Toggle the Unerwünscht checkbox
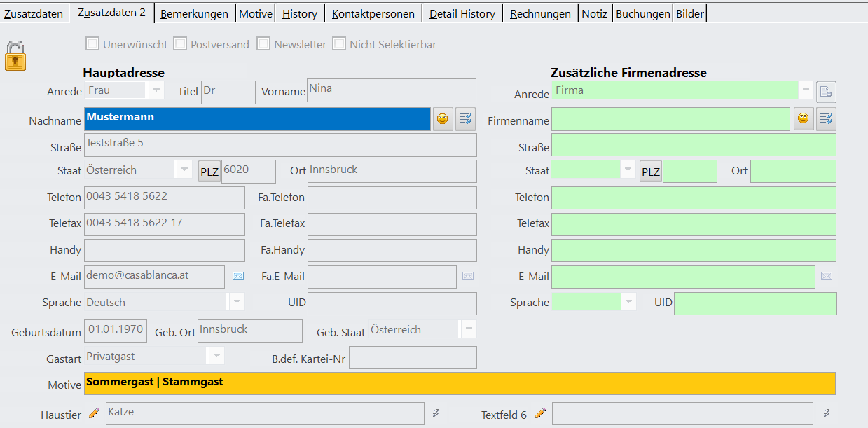The image size is (868, 428). [x=92, y=44]
